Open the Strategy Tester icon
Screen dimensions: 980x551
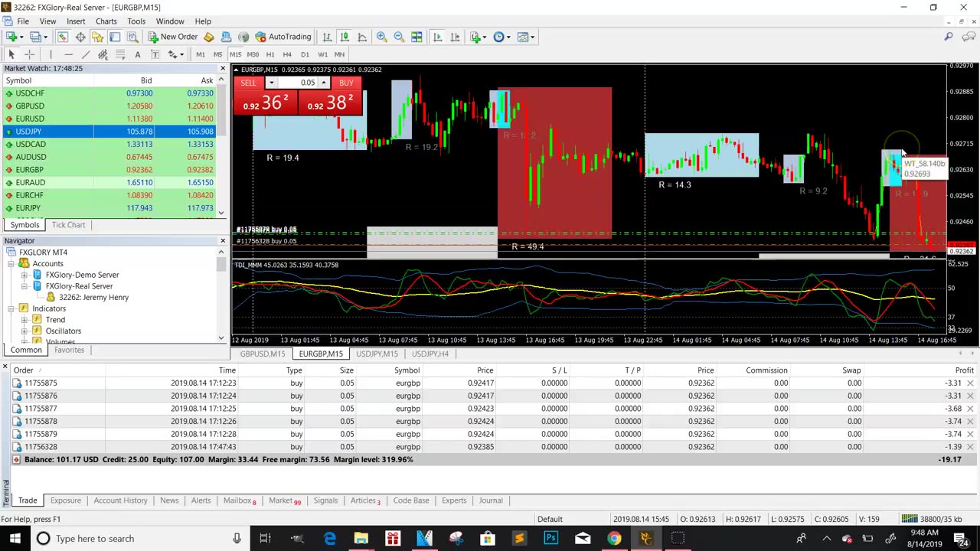coord(132,37)
